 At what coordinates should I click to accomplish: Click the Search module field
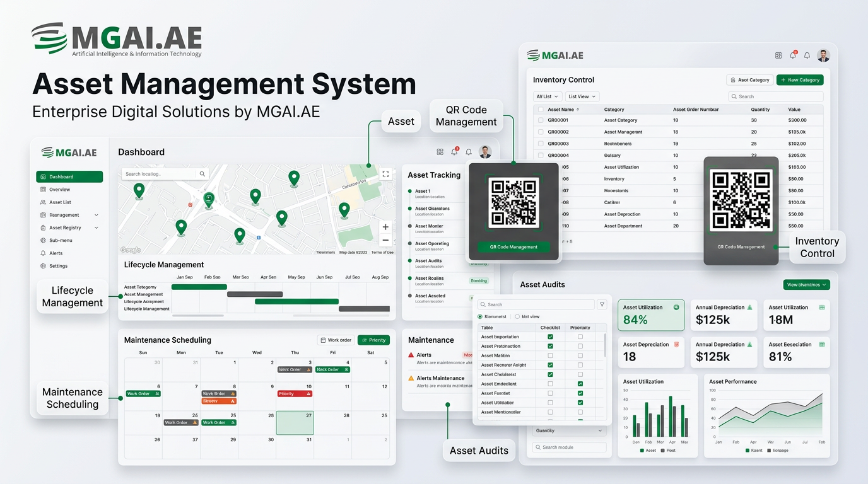(x=569, y=447)
